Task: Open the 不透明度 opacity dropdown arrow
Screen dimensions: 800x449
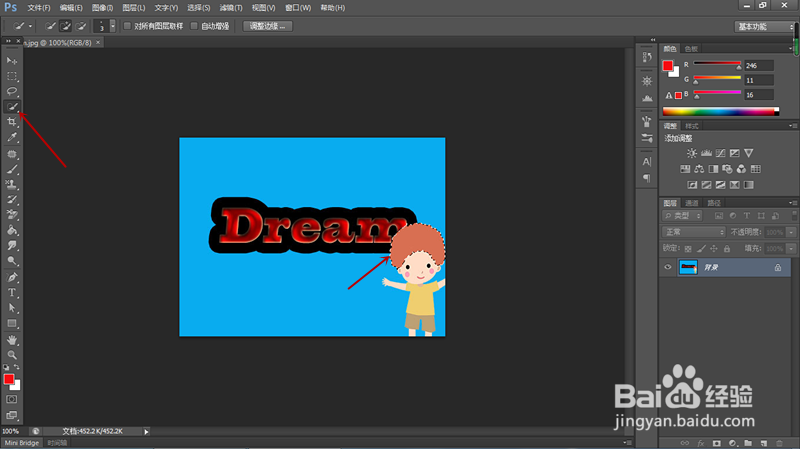Action: pos(791,232)
